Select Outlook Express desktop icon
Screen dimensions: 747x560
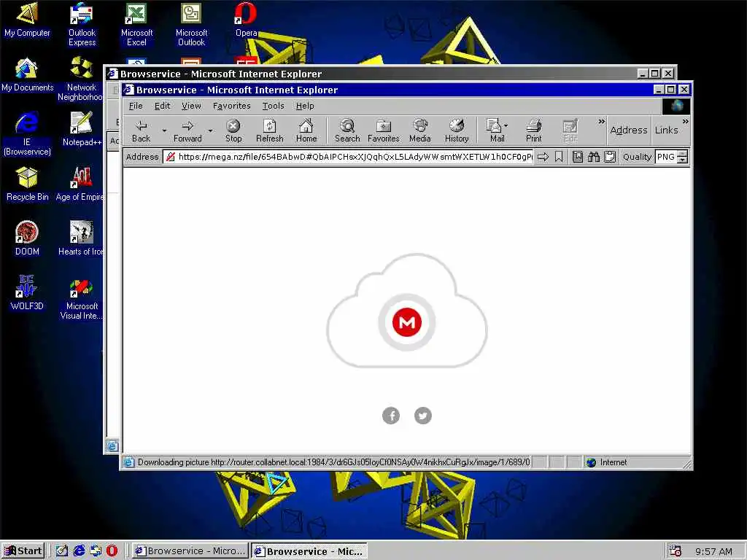[x=82, y=24]
